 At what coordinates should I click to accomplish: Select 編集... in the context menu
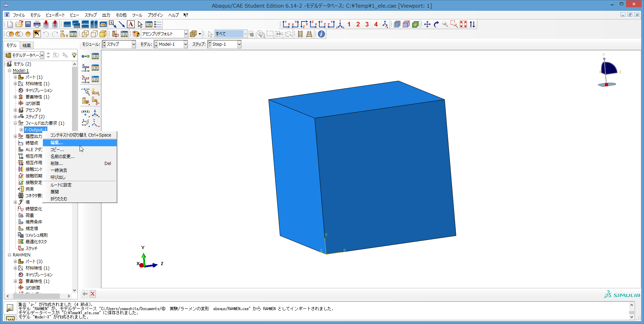coord(80,143)
